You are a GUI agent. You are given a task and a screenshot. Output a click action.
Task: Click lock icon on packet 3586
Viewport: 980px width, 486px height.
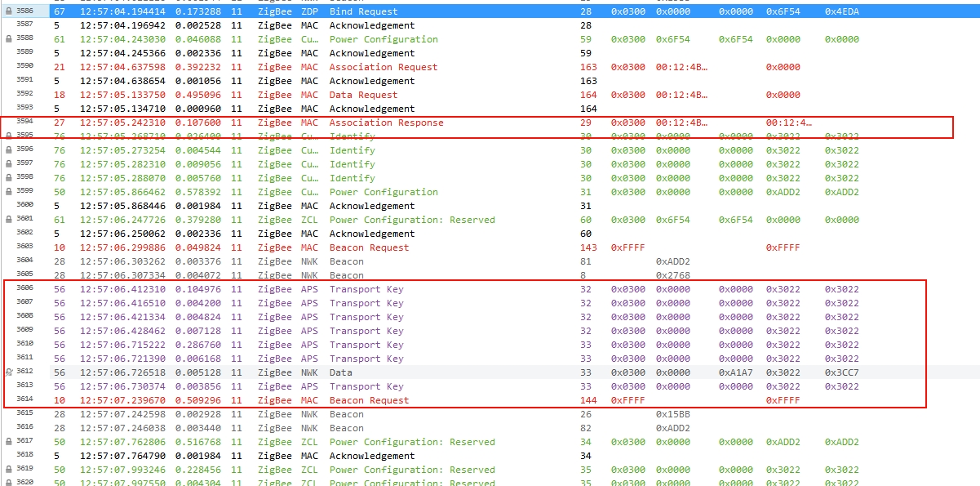tap(8, 11)
